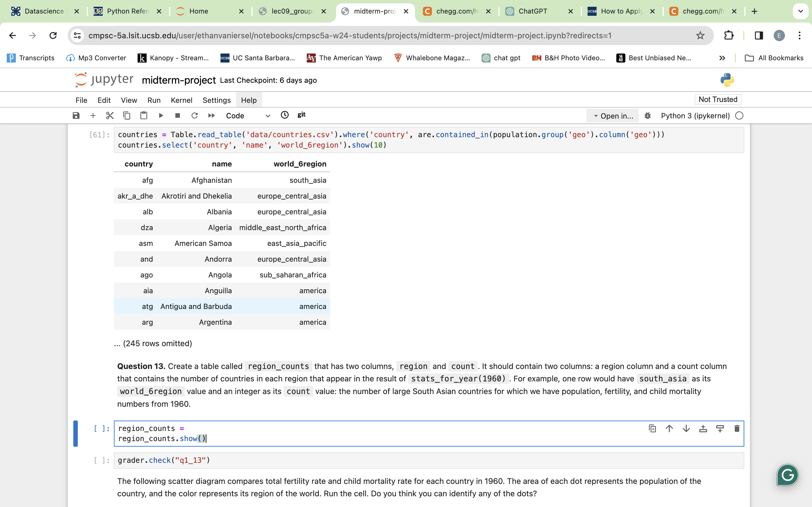Expand hidden bookmarks with the chevron
Image resolution: width=812 pixels, height=507 pixels.
[722, 58]
